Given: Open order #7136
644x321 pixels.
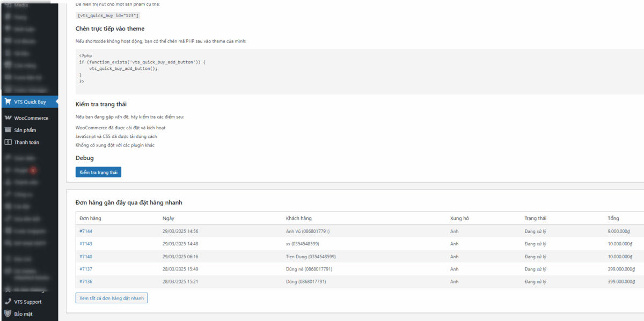Looking at the screenshot, I should click(x=86, y=281).
